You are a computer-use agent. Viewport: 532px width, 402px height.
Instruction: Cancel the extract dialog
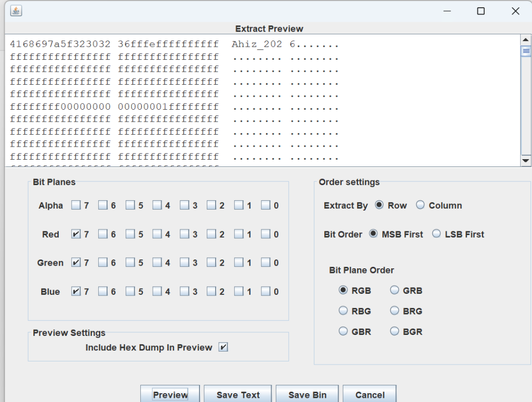369,395
